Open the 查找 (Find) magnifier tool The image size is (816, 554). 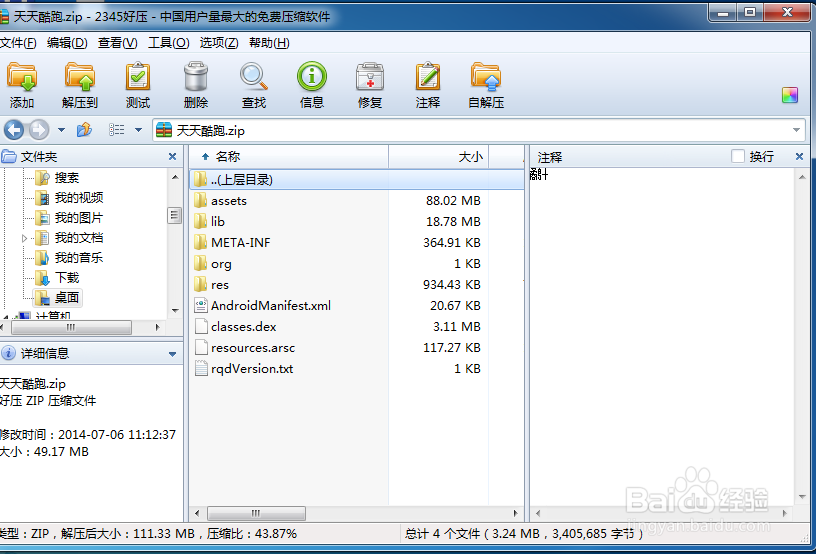click(254, 85)
